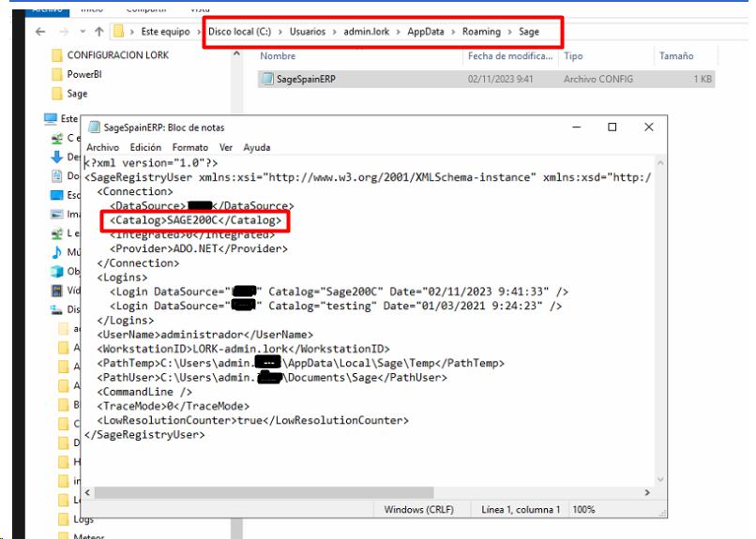Maximize the Notepad window
This screenshot has height=539, width=756.
click(x=612, y=127)
